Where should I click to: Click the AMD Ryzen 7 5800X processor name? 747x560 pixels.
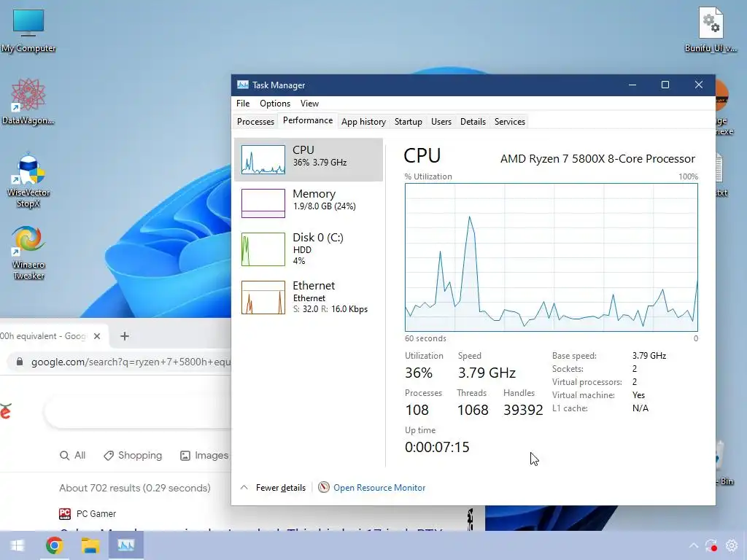(x=597, y=158)
